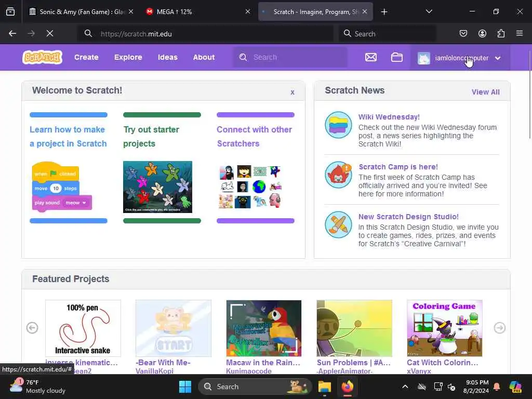Select the Scratch - Imagine, Program tab
532x399 pixels.
click(x=315, y=12)
